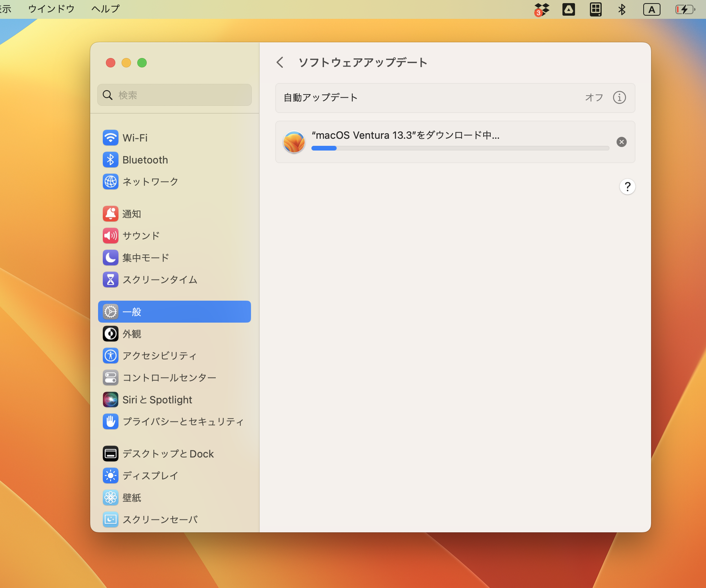Click the help (?) button
The height and width of the screenshot is (588, 706).
point(627,187)
